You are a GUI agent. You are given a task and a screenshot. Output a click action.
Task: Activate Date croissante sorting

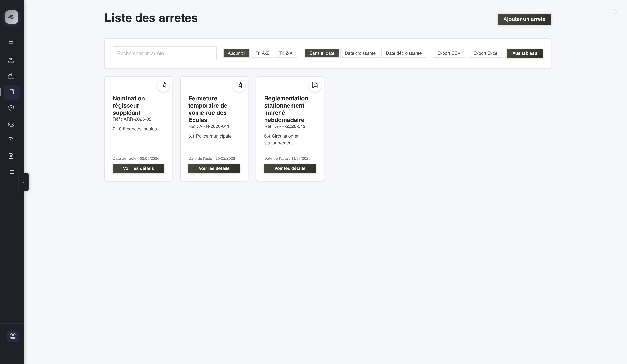coord(360,53)
